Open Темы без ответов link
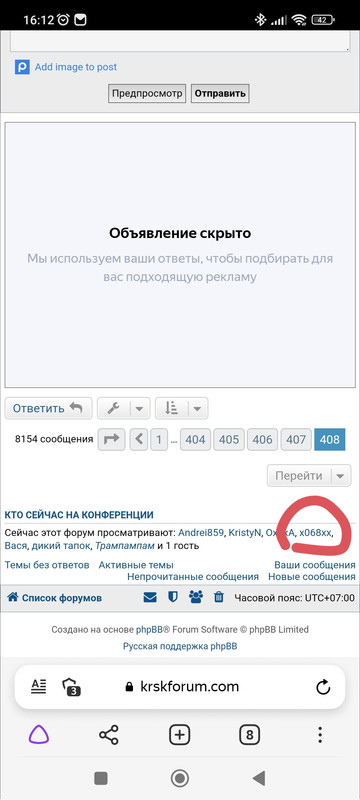The height and width of the screenshot is (800, 360). point(47,565)
